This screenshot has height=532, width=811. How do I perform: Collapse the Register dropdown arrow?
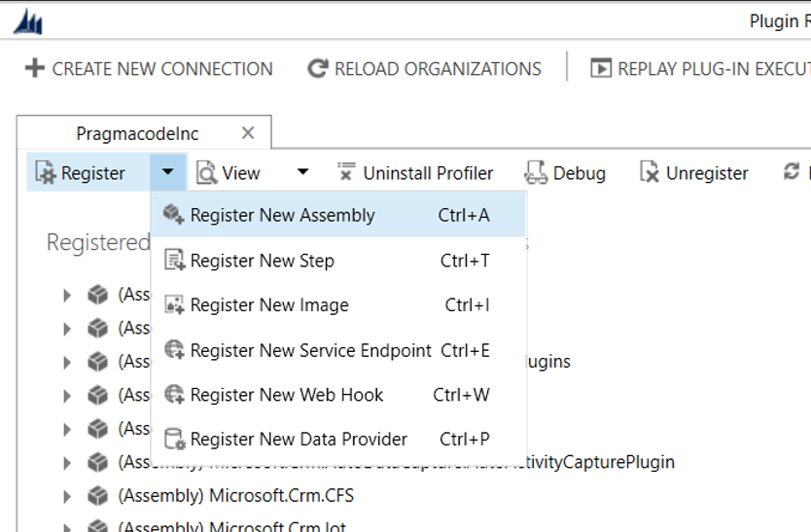coord(168,172)
